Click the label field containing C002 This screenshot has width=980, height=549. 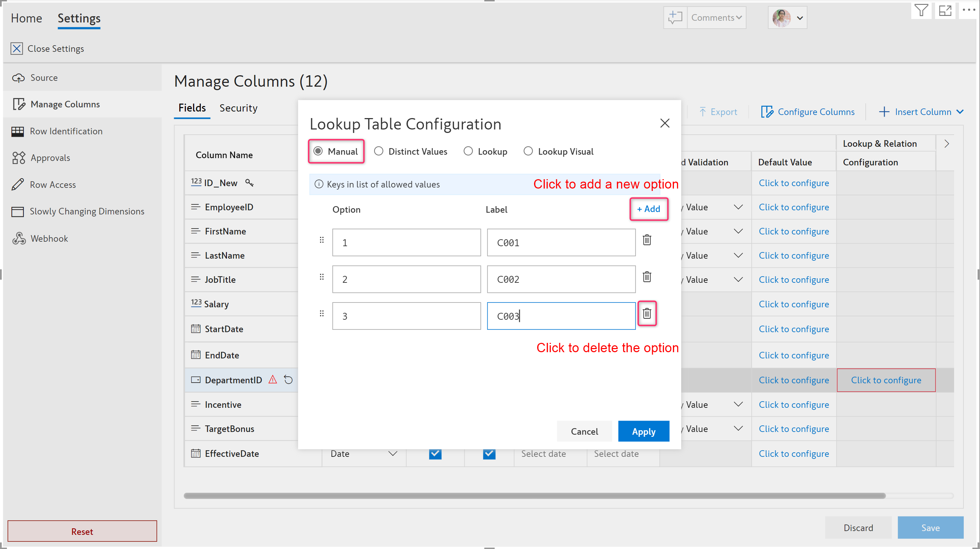[x=561, y=279]
